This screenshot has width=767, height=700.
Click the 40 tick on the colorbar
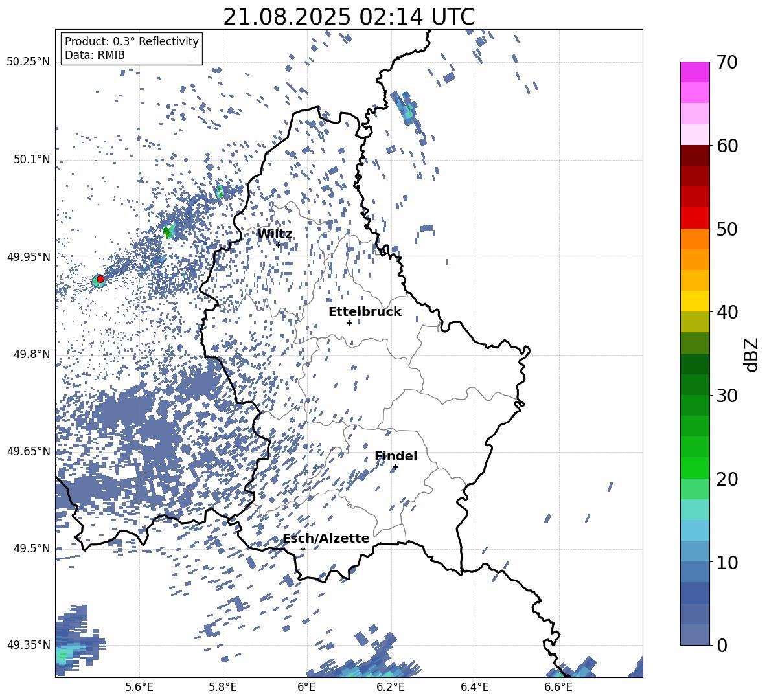tap(727, 312)
